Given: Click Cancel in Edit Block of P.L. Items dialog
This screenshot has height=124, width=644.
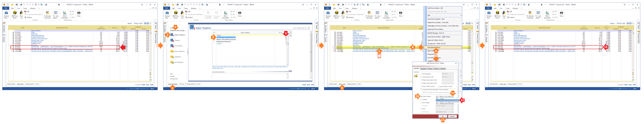Looking at the screenshot, I should click(x=452, y=116).
